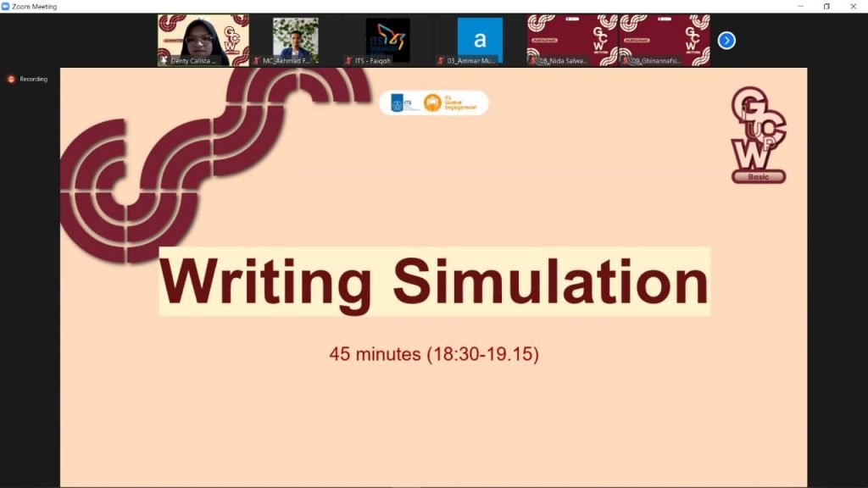This screenshot has width=868, height=488.
Task: Show next participants with the blue arrow
Action: tap(726, 41)
